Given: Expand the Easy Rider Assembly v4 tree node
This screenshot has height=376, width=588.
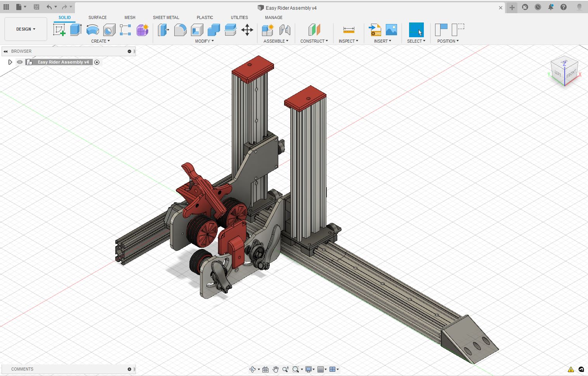Looking at the screenshot, I should (10, 62).
